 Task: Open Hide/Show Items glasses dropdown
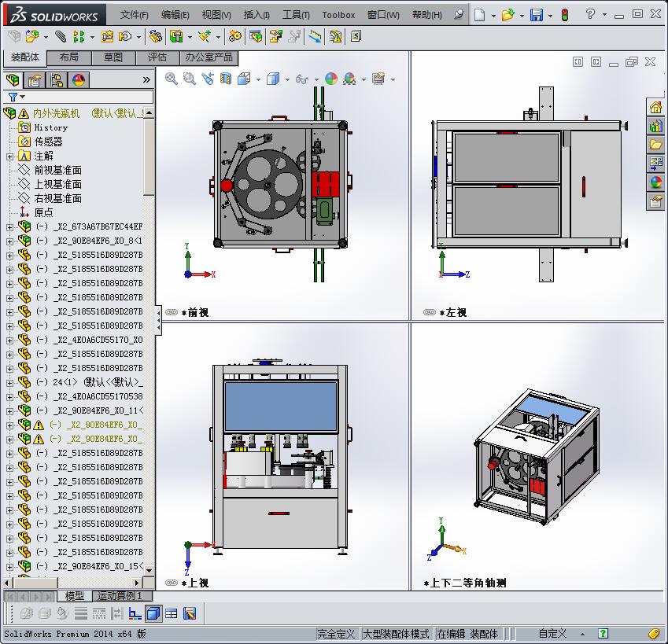tap(316, 79)
